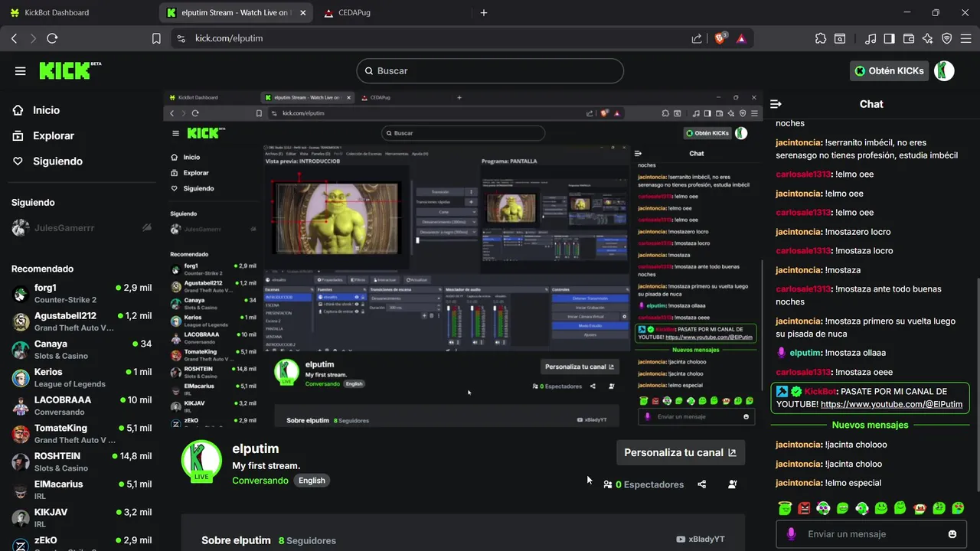The image size is (980, 551).
Task: Open ROSHTEIN recommended channel
Action: click(81, 461)
